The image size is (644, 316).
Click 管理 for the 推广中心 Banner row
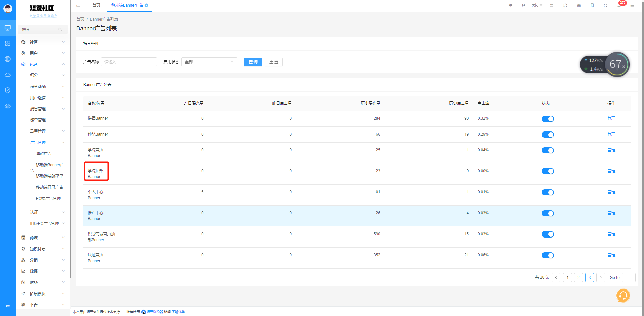click(x=611, y=213)
